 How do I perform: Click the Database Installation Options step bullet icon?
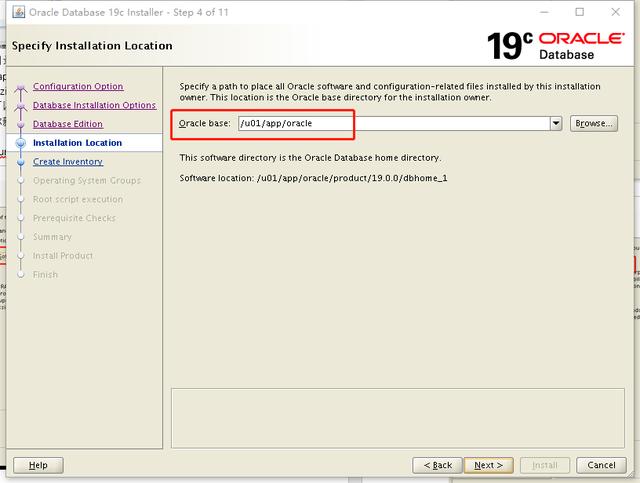coord(21,106)
